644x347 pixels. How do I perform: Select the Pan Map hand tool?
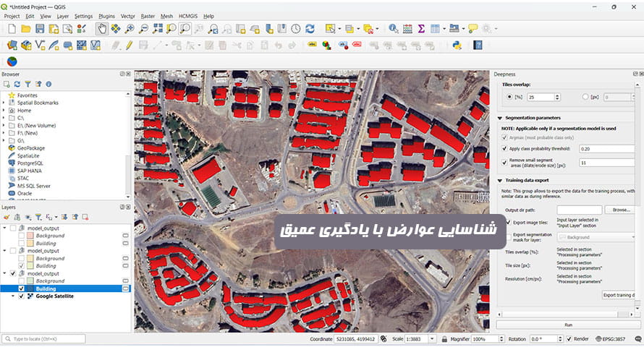coord(102,29)
